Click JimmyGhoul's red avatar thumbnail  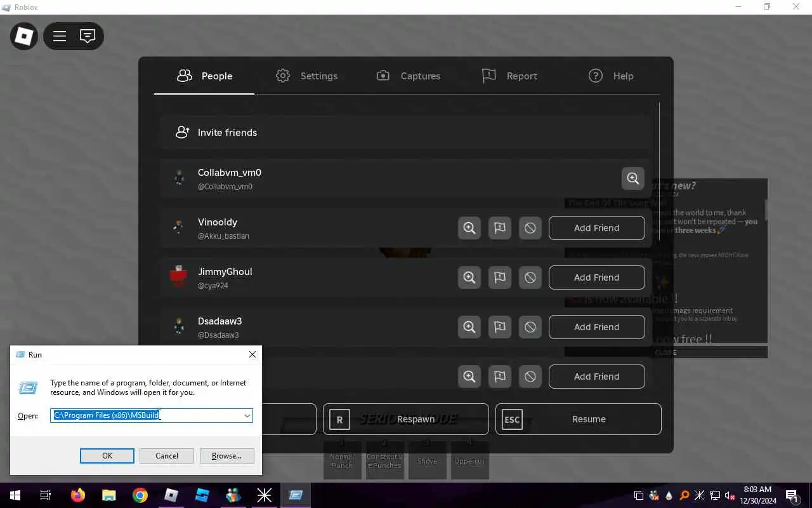(179, 277)
